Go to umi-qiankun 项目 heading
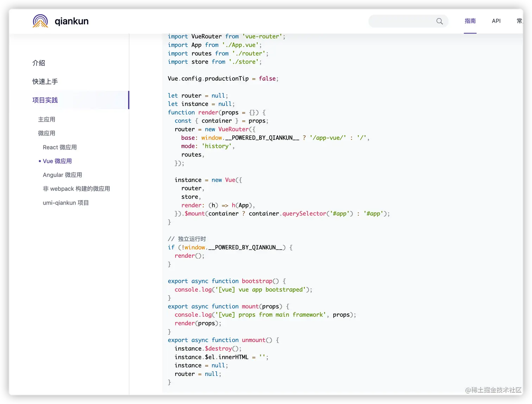 66,203
